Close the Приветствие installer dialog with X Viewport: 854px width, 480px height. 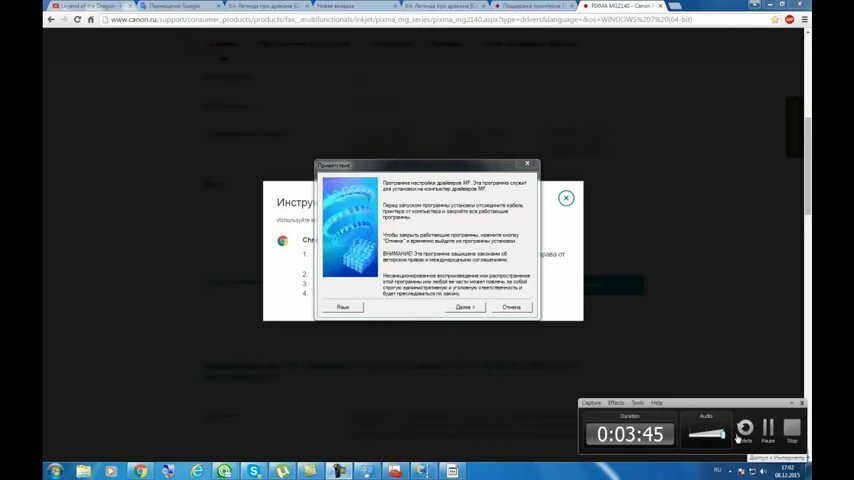tap(527, 163)
